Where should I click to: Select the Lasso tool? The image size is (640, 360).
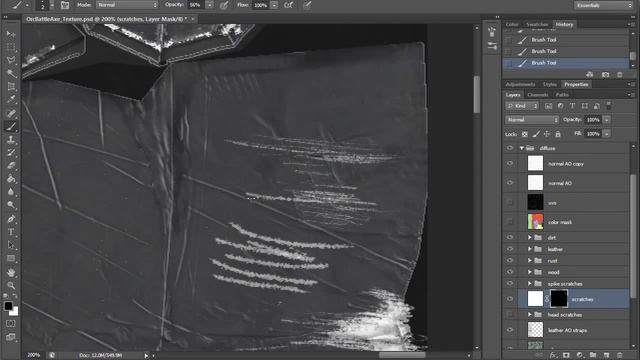click(x=11, y=60)
